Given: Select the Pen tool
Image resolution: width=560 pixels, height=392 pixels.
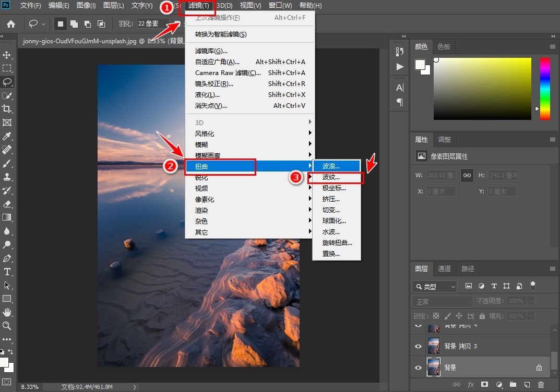Looking at the screenshot, I should 7,258.
